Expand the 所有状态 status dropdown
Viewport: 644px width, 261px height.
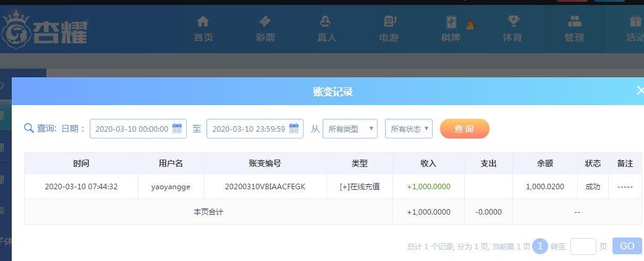point(409,129)
